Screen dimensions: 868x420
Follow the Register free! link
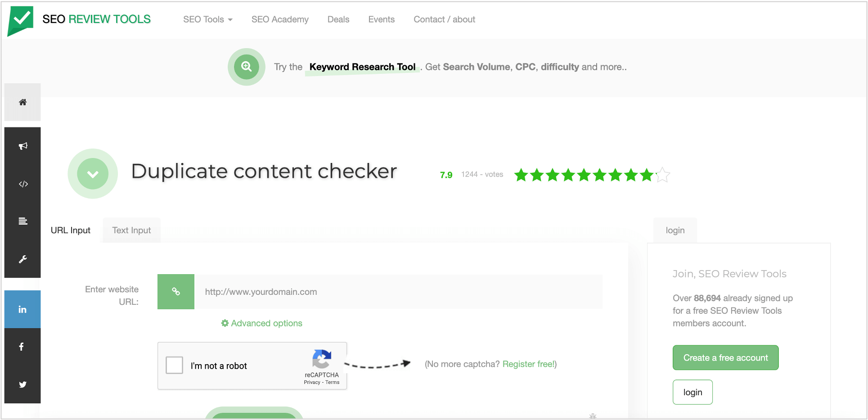tap(528, 364)
